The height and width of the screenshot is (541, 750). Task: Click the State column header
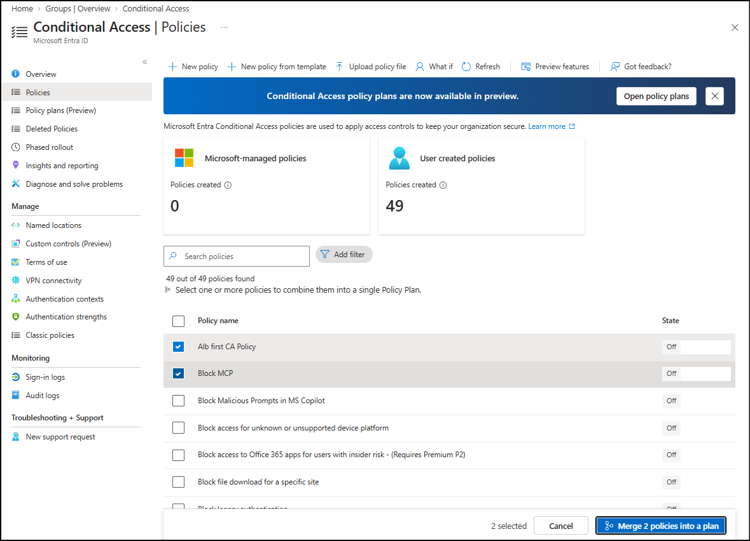click(670, 320)
